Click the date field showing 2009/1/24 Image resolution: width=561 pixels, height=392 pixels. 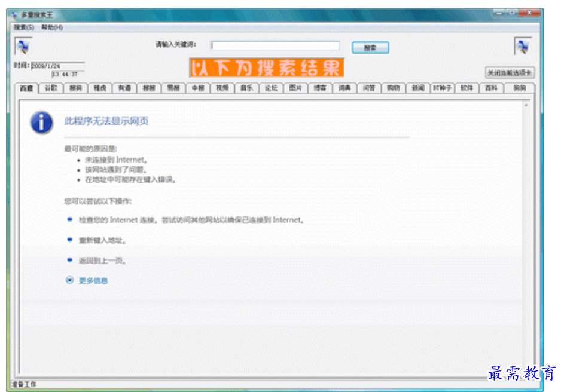[57, 66]
